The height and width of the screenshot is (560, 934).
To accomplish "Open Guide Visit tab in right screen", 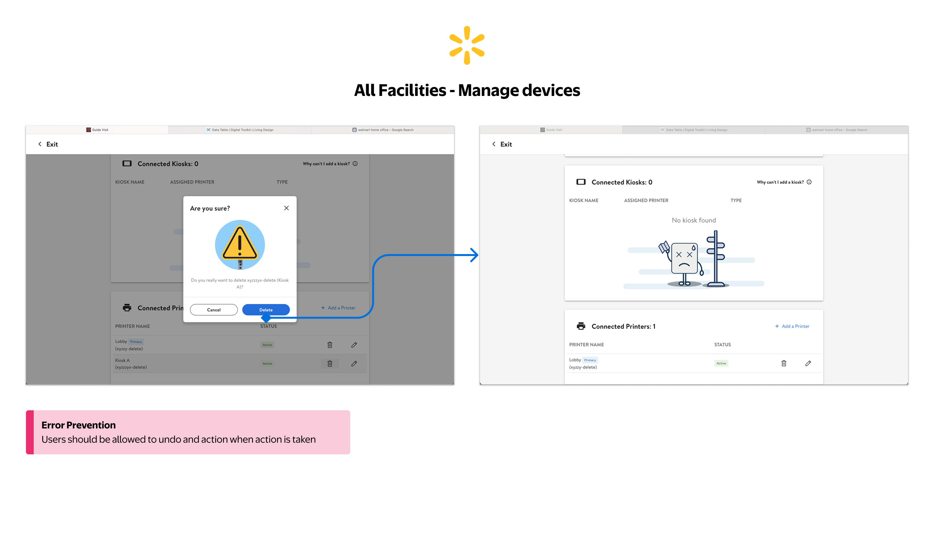I will click(x=551, y=130).
